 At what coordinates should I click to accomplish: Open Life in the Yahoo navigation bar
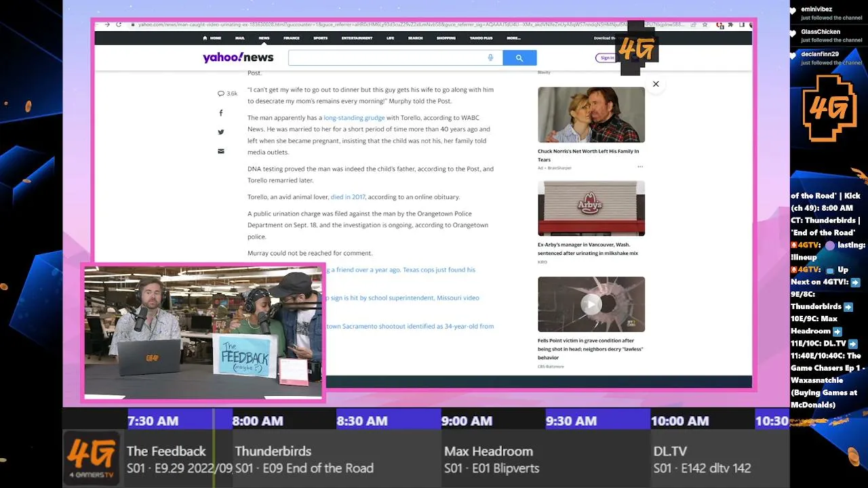pos(390,38)
